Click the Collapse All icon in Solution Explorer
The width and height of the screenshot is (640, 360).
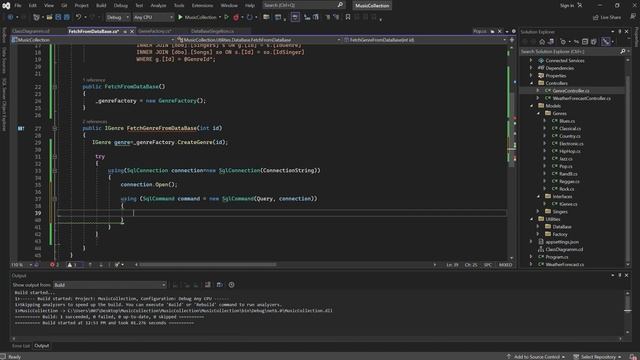[x=585, y=42]
